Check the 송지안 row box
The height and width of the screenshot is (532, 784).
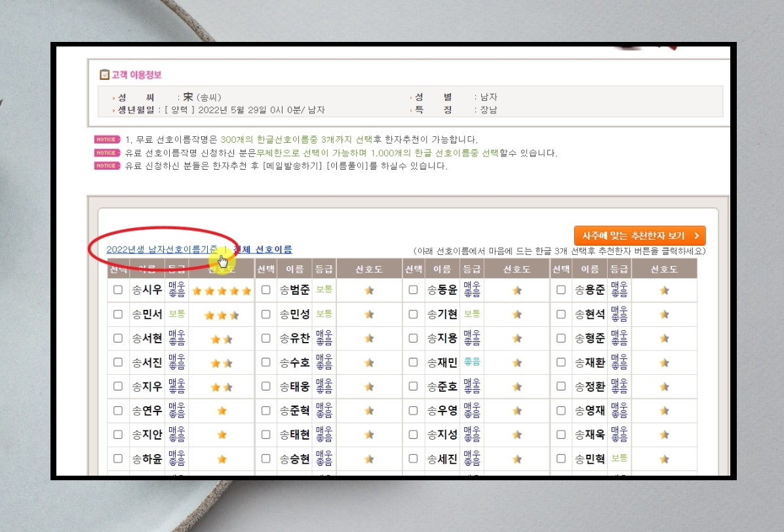[x=118, y=434]
